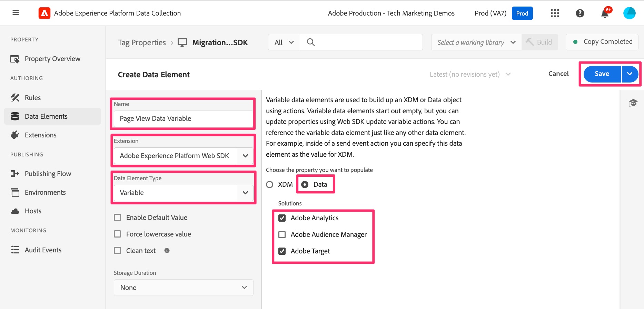Check the Adobe Audience Manager checkbox
This screenshot has width=644, height=309.
(x=282, y=235)
